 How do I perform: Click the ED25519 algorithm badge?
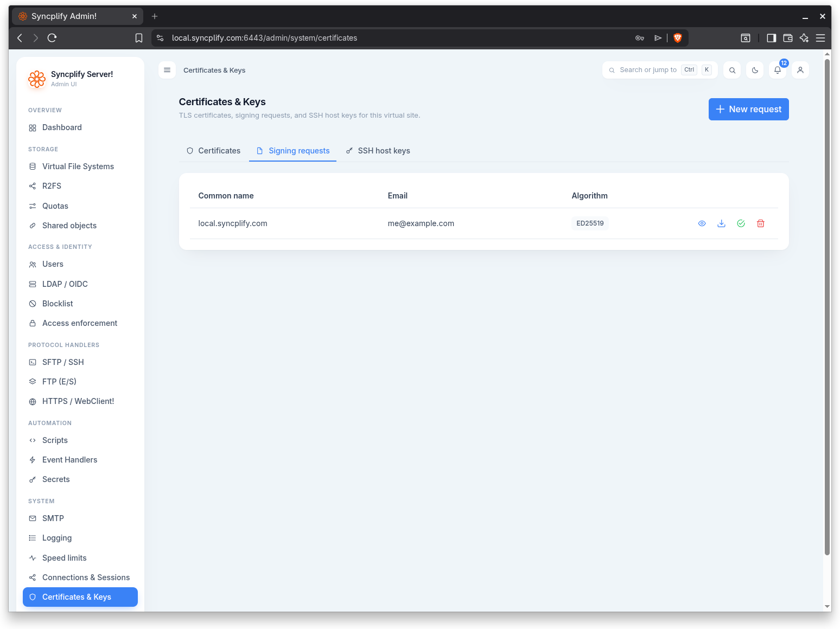click(590, 223)
